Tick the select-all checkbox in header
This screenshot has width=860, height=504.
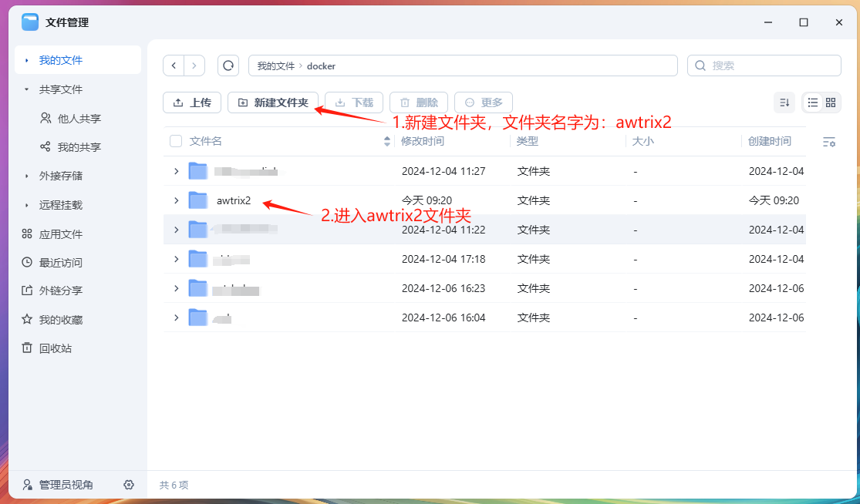point(176,141)
